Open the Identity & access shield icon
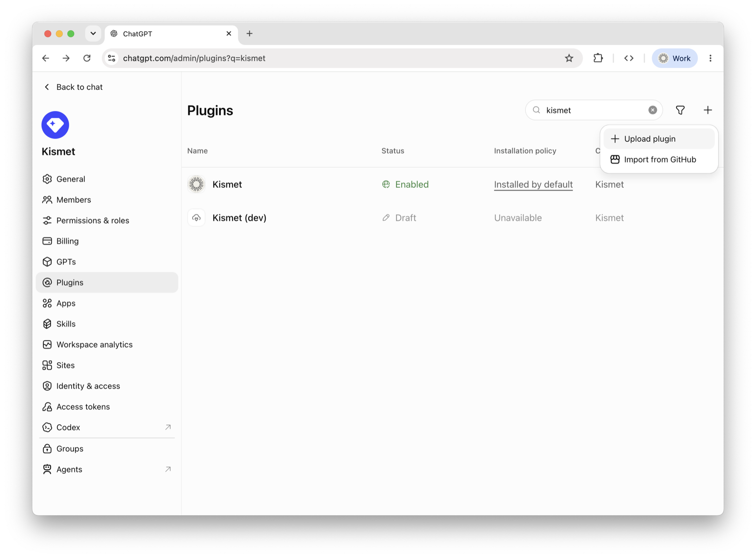Image resolution: width=756 pixels, height=558 pixels. 47,386
